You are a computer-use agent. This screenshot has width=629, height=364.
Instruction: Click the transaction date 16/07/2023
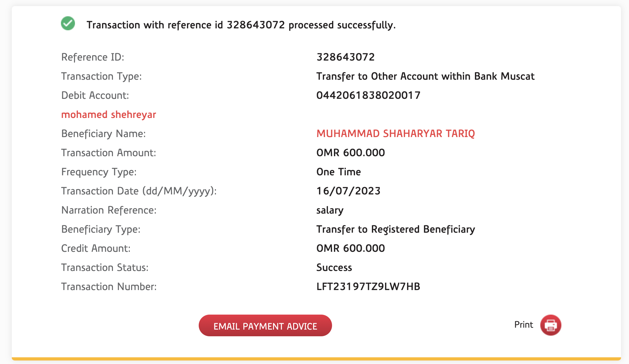348,191
